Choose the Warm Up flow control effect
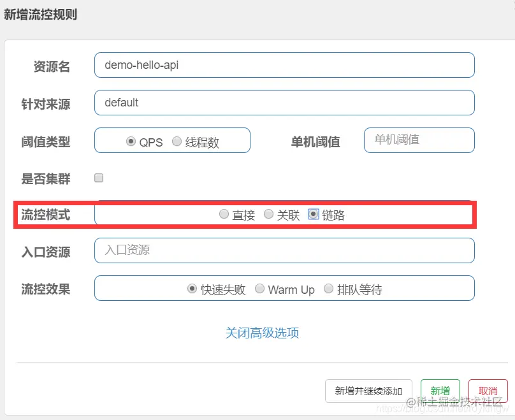 coord(260,289)
